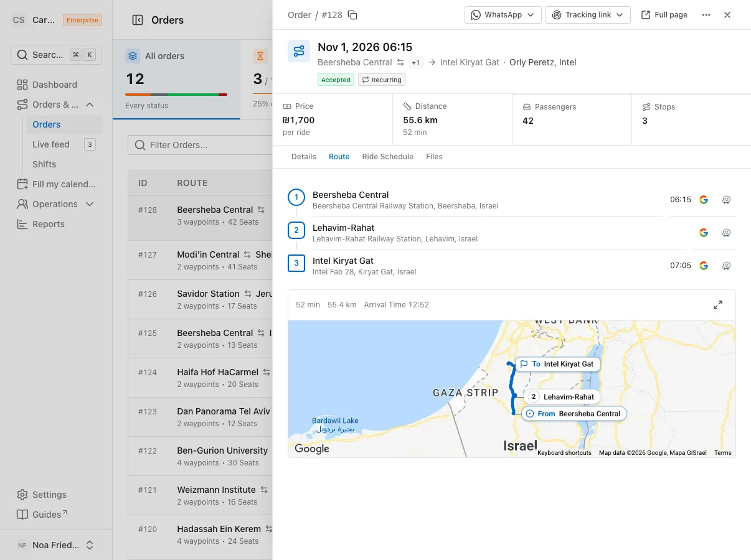Select Orders in sidebar submenu
The height and width of the screenshot is (560, 751).
[x=64, y=124]
